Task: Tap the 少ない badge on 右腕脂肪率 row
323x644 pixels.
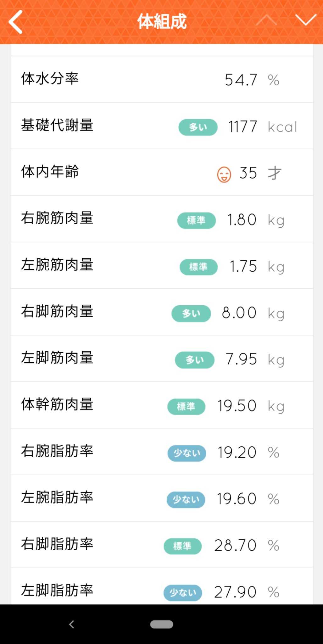Action: point(187,453)
